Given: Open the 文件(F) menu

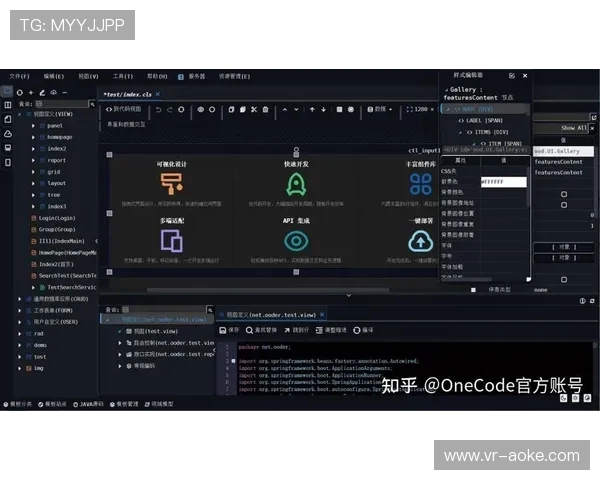Looking at the screenshot, I should point(19,75).
